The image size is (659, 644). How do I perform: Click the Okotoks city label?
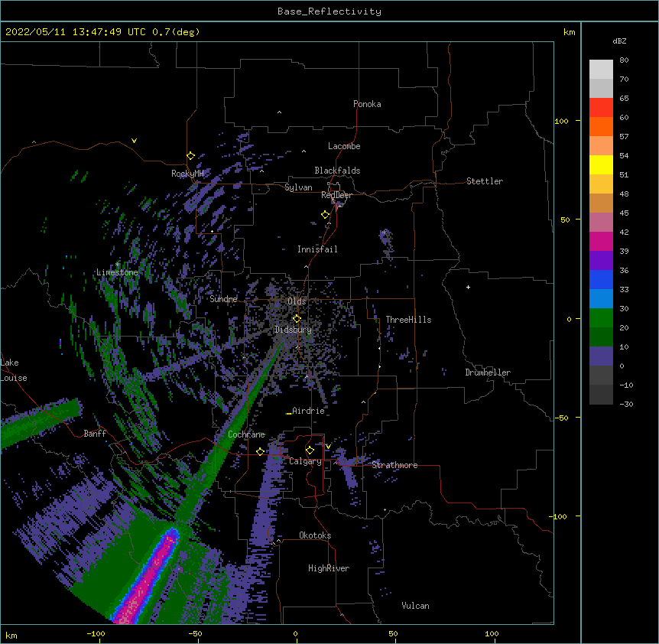315,535
